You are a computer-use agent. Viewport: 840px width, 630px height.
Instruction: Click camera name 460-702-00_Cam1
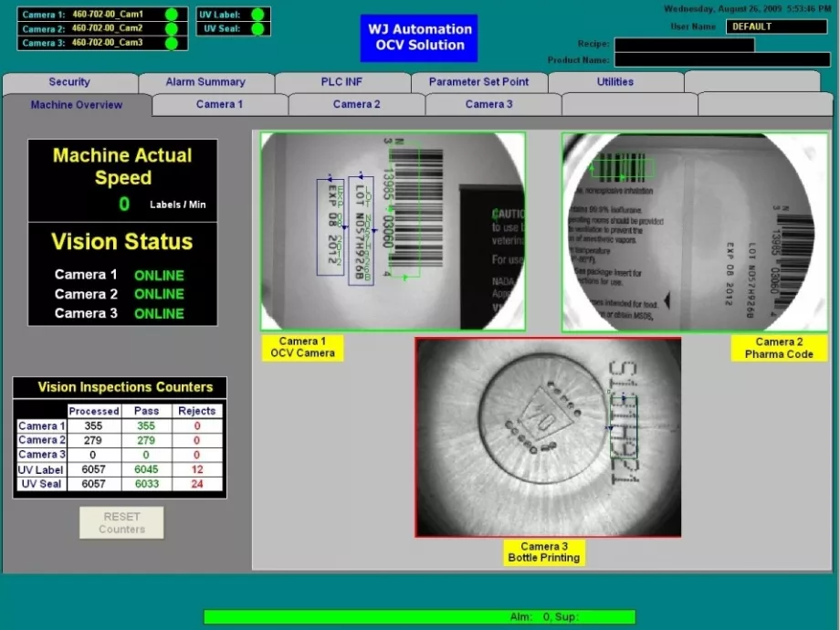[x=107, y=14]
